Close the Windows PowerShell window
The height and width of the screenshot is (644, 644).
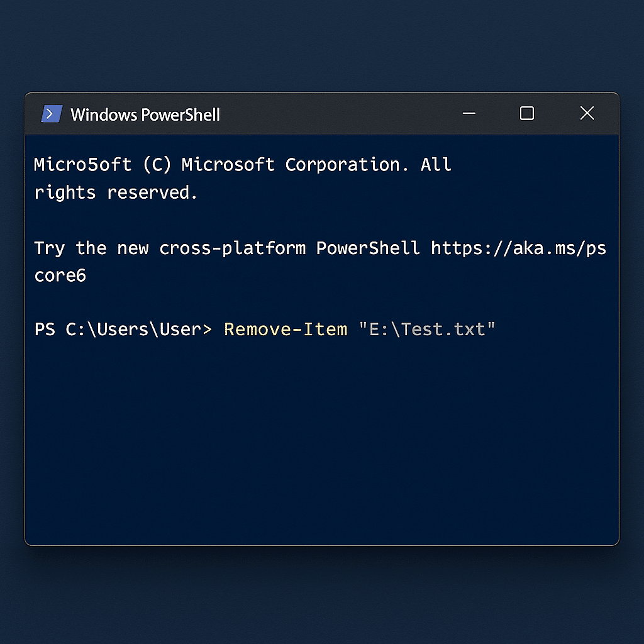point(587,113)
